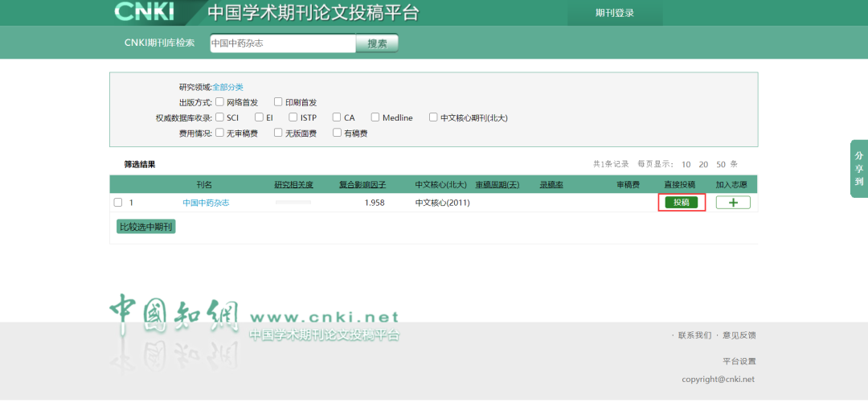
Task: Open the 期刊登录 journal login tab
Action: tap(615, 14)
